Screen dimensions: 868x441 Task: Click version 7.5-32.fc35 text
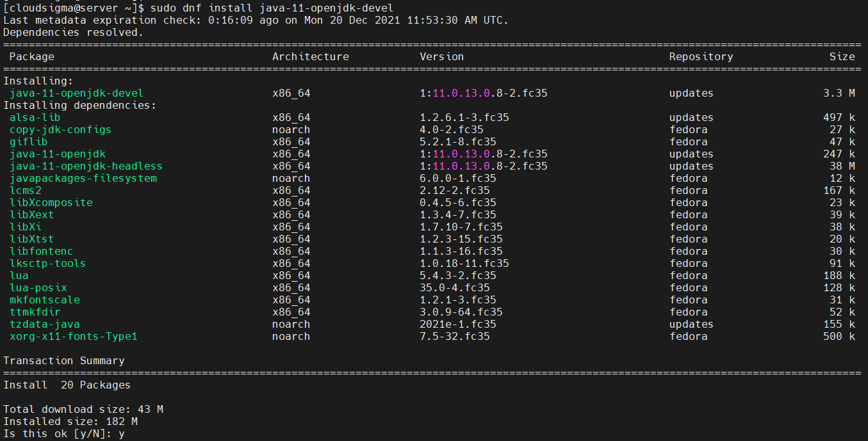click(455, 337)
